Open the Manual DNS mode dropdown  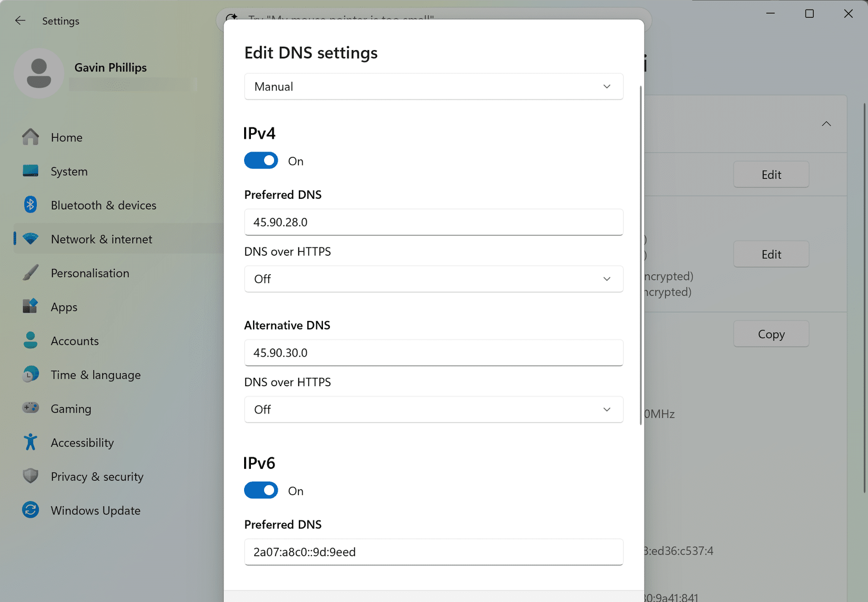433,86
